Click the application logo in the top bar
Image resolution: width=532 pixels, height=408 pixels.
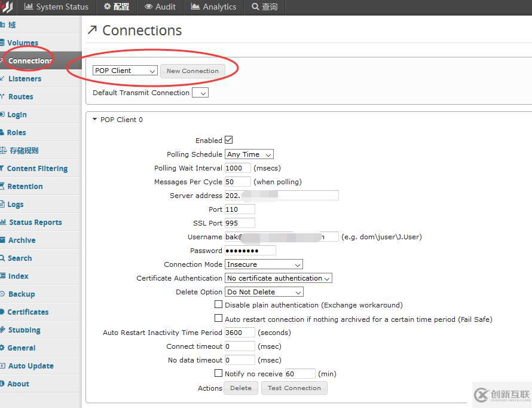pos(6,7)
